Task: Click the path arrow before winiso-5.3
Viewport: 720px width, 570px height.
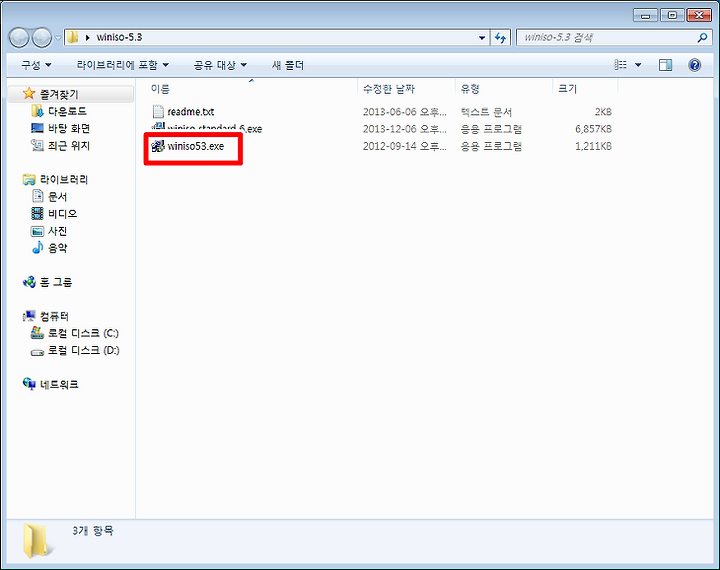Action: click(x=87, y=38)
